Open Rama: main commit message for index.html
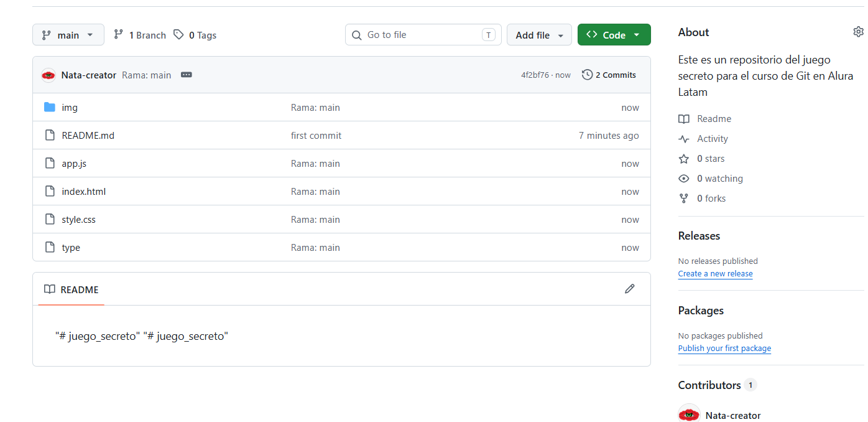The width and height of the screenshot is (868, 422). tap(315, 191)
